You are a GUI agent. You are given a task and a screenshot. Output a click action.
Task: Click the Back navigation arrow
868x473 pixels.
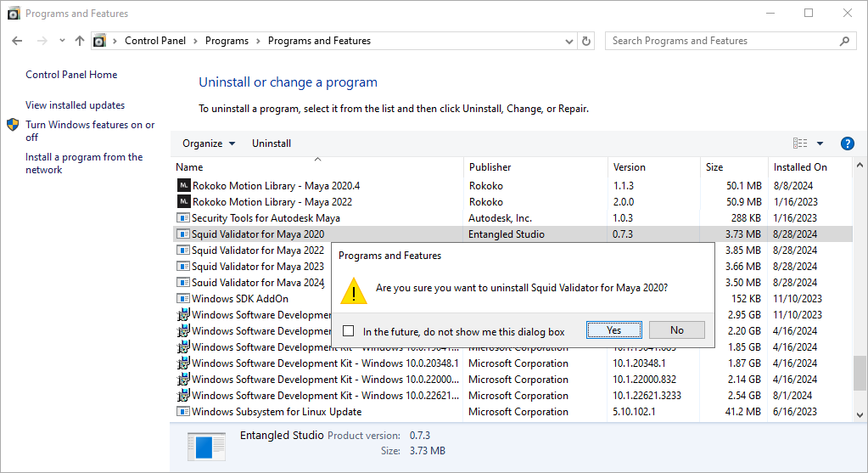[17, 41]
